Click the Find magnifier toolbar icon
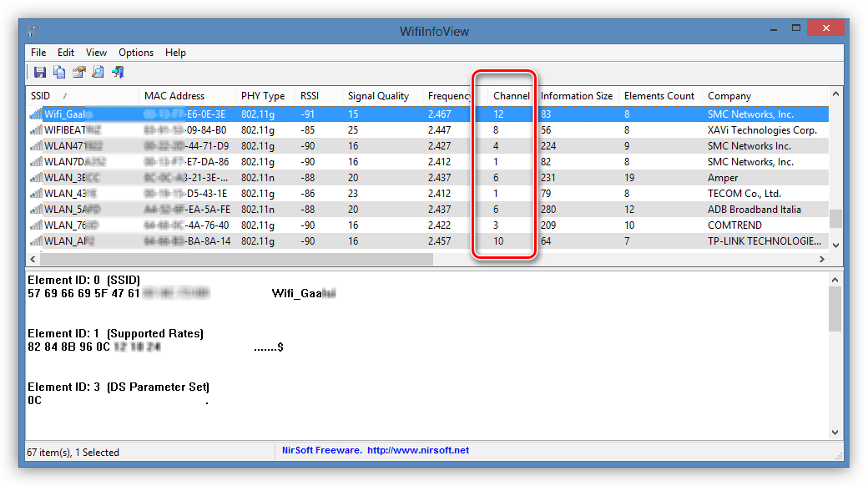 coord(98,73)
